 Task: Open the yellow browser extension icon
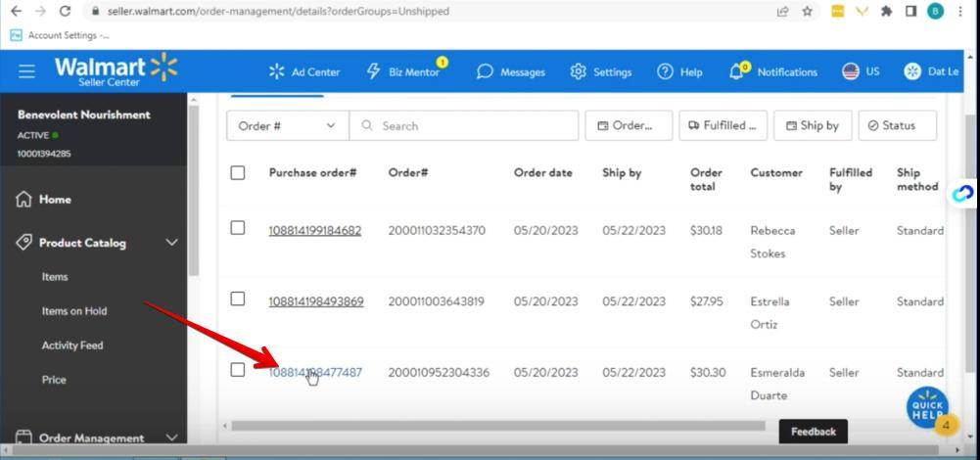click(837, 11)
